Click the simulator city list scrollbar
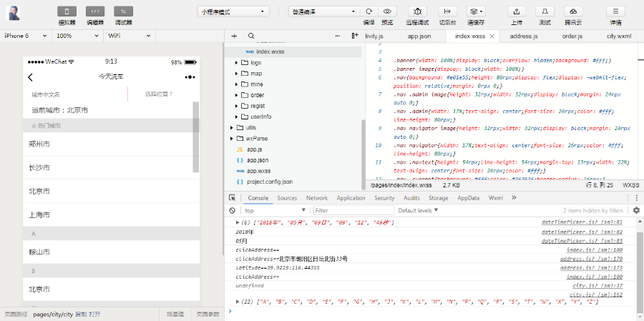 [x=196, y=136]
